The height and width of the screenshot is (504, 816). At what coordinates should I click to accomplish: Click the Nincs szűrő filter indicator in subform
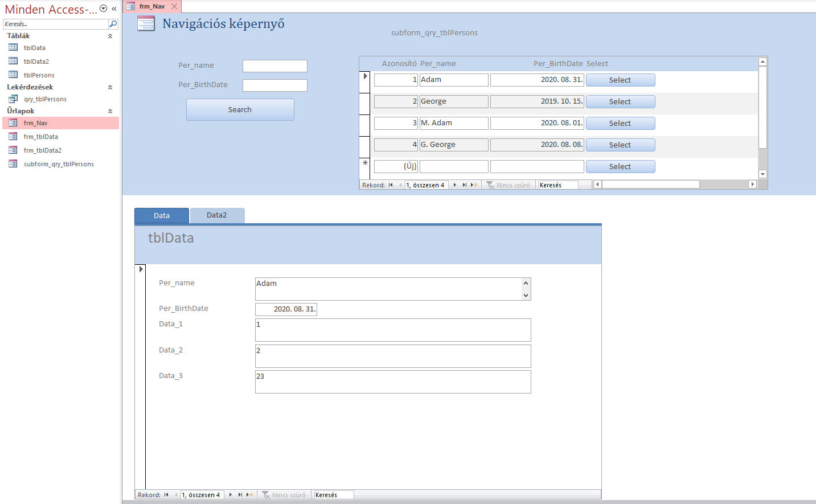[x=508, y=185]
